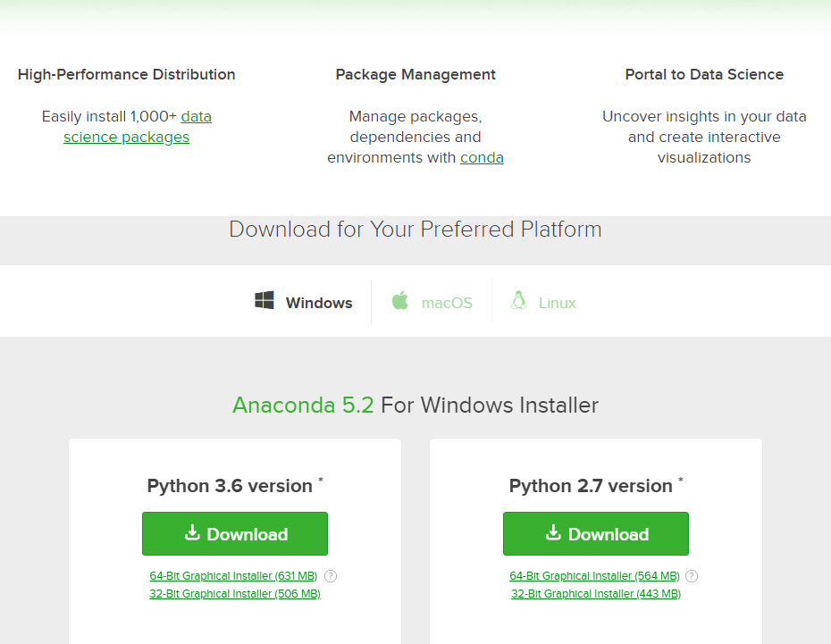The width and height of the screenshot is (831, 644).
Task: Click download arrow icon on Python 3.6 button
Action: [192, 532]
